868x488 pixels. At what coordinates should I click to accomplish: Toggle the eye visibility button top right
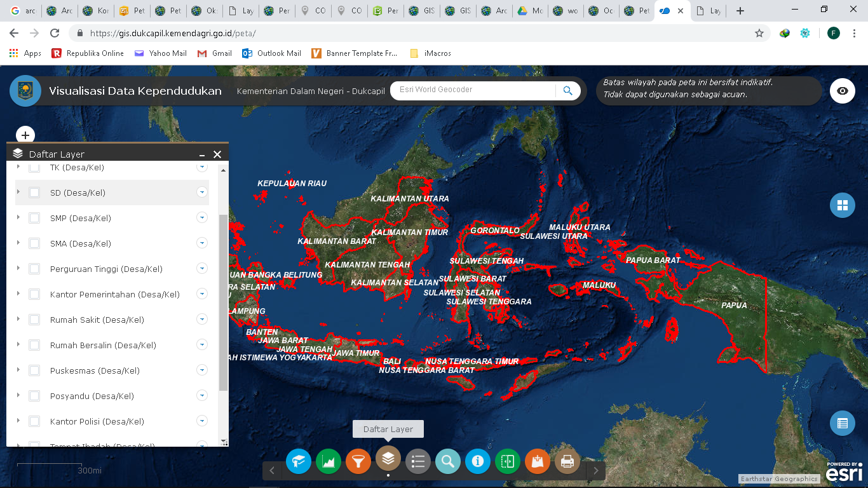(x=842, y=91)
